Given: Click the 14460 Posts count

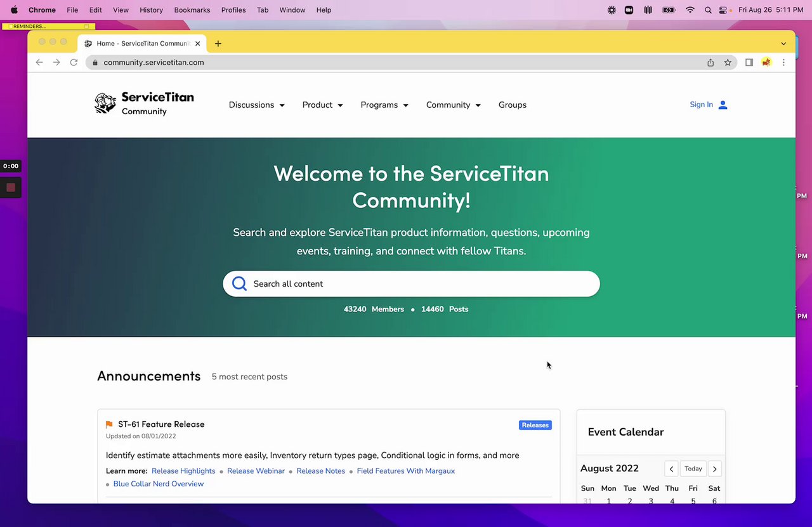Looking at the screenshot, I should pyautogui.click(x=445, y=309).
